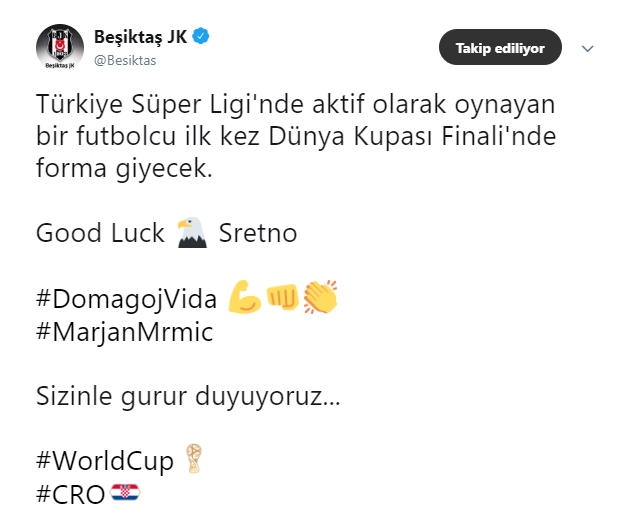Screen dimensions: 624x511
Task: Open the #DomagojVida hashtag
Action: [127, 298]
